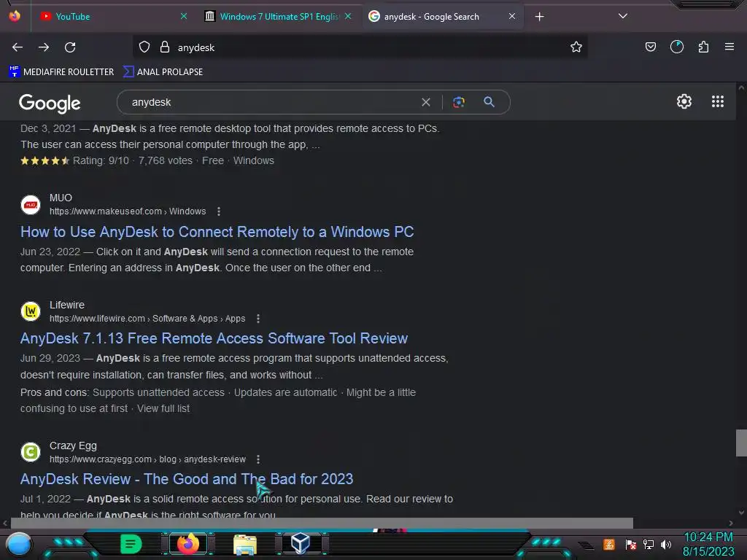Click the MUO site favicon

(31, 205)
